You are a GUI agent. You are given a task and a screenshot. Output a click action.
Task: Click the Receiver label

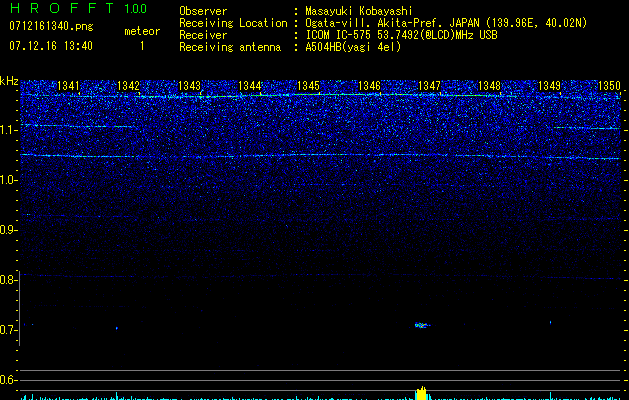(203, 35)
